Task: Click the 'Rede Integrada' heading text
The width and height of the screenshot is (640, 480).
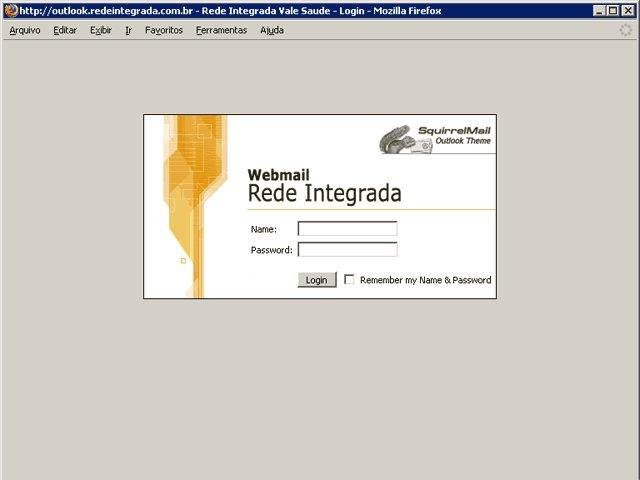Action: pos(324,193)
